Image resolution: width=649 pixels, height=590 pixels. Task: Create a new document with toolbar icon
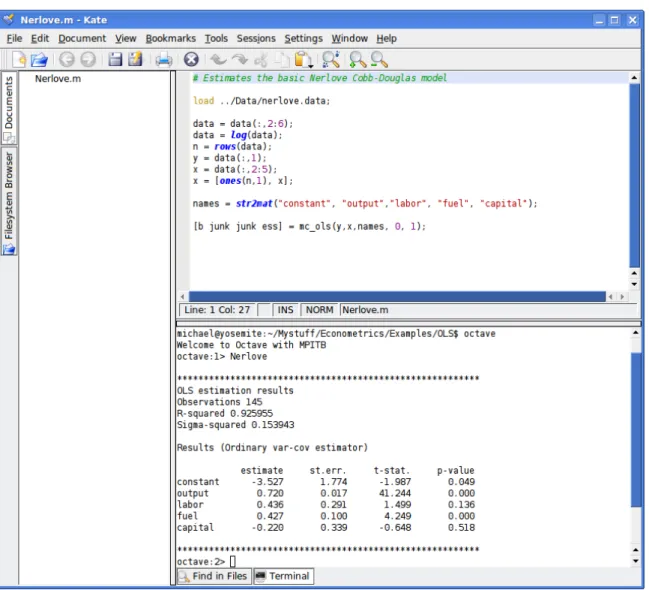[19, 60]
